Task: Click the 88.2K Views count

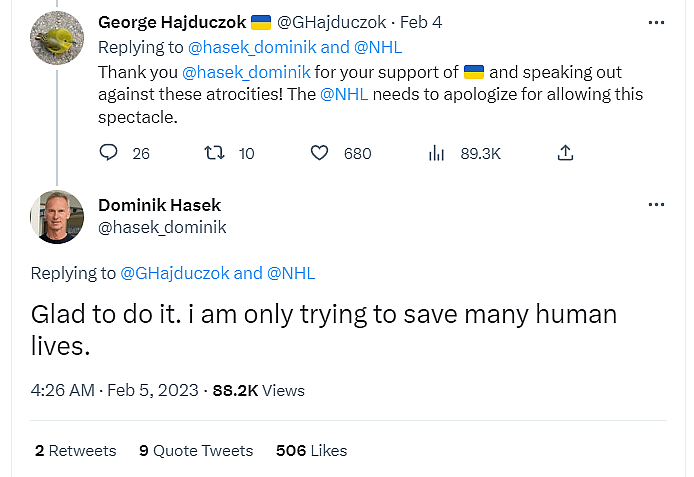Action: click(x=259, y=390)
